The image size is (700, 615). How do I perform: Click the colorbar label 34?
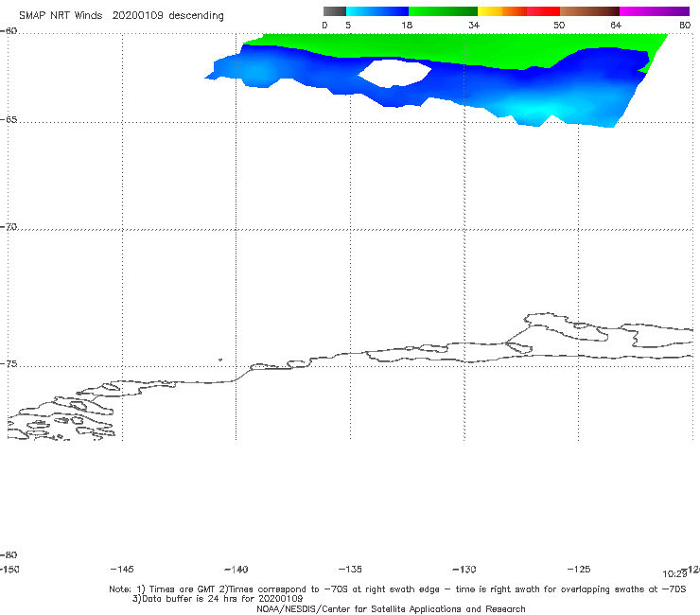(x=474, y=25)
